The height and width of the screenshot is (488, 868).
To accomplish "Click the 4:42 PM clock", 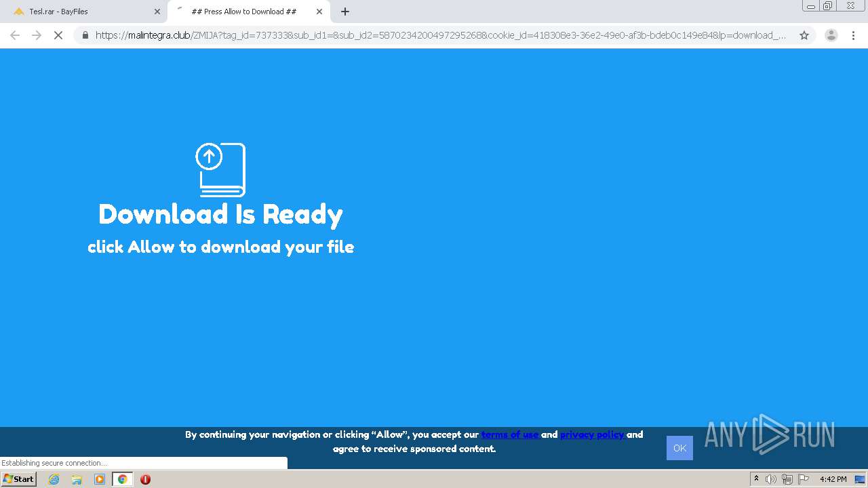I will (833, 479).
